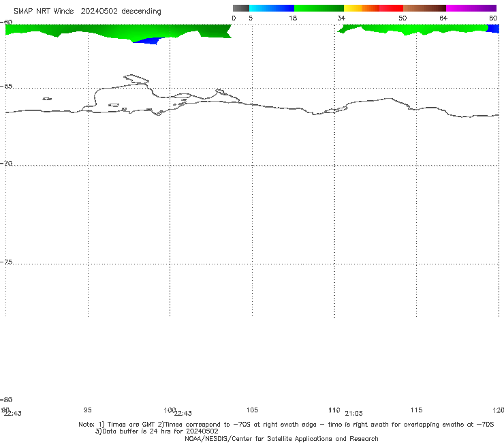The height and width of the screenshot is (443, 504).
Task: Click the large island outline above the -65 line
Action: (x=136, y=79)
